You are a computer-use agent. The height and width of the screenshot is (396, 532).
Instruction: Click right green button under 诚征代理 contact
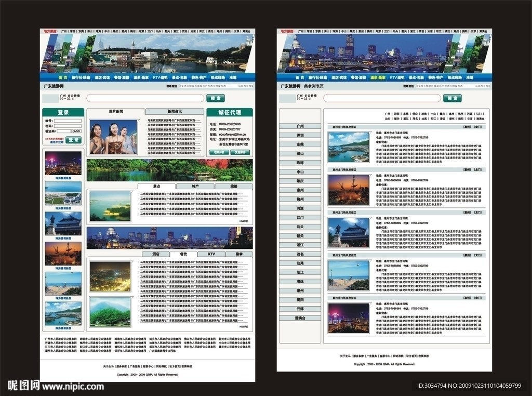pyautogui.click(x=240, y=152)
